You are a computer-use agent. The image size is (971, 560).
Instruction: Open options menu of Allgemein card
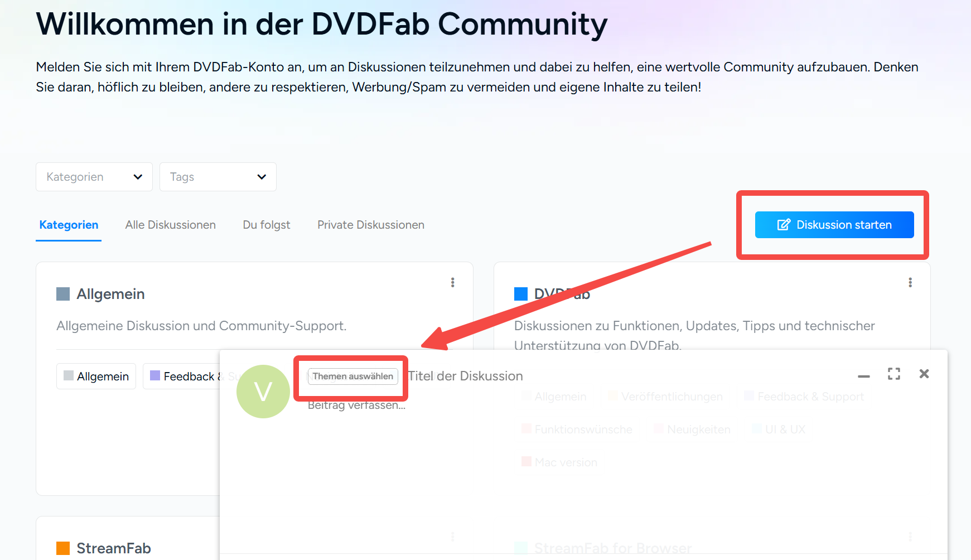pos(453,283)
